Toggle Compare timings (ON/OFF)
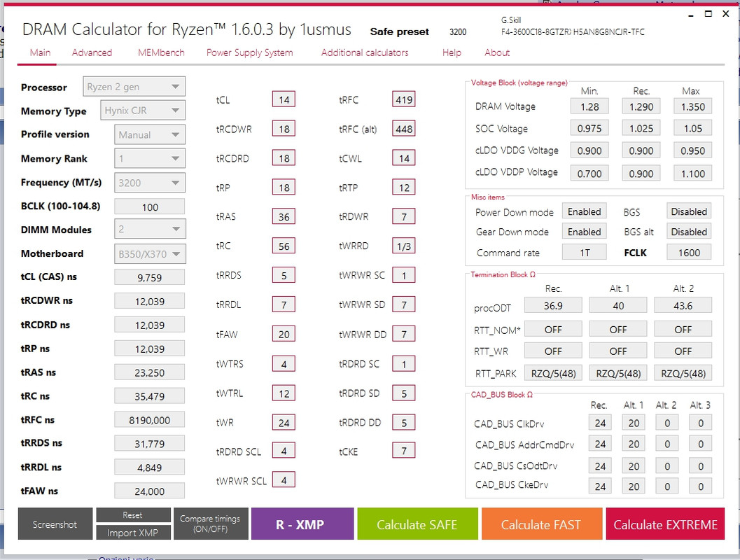The image size is (740, 560). pyautogui.click(x=211, y=524)
